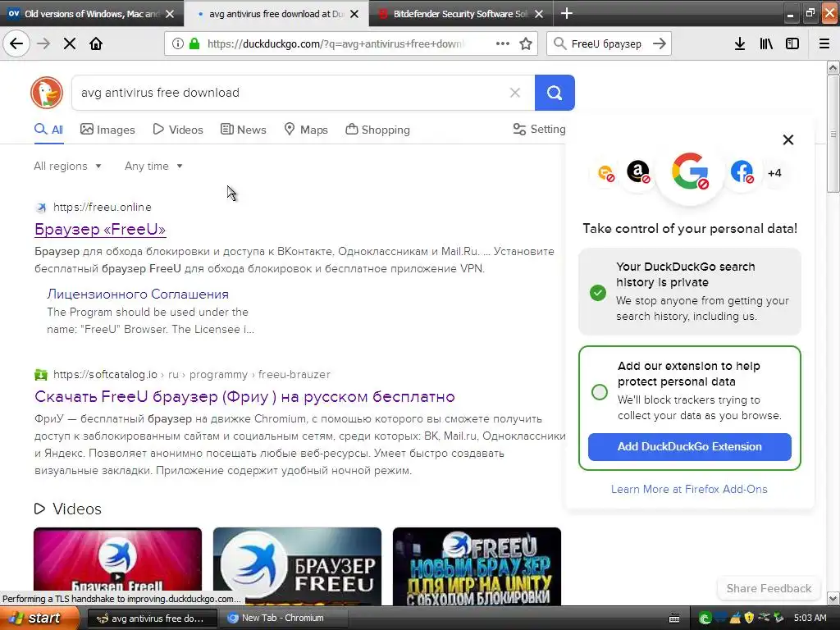Select the All results tab
This screenshot has height=630, width=840.
click(x=48, y=130)
